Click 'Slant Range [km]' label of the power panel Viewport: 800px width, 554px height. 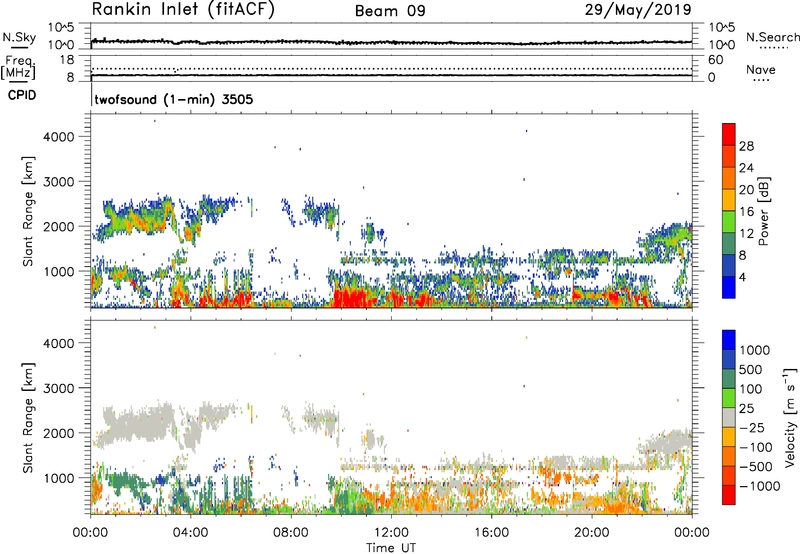28,211
